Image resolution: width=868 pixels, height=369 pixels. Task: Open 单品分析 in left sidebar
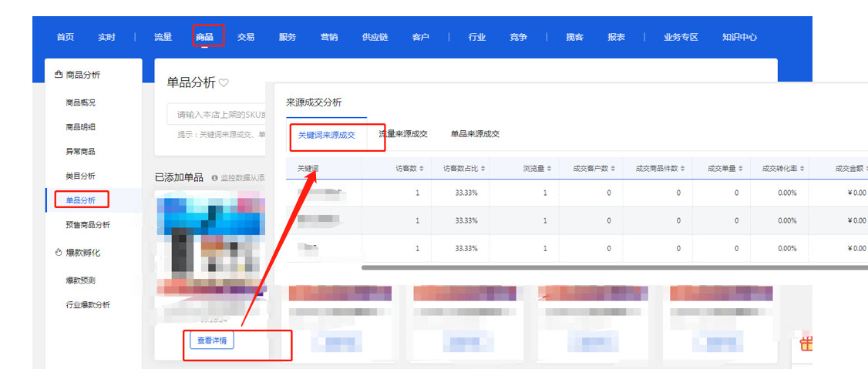pos(81,200)
